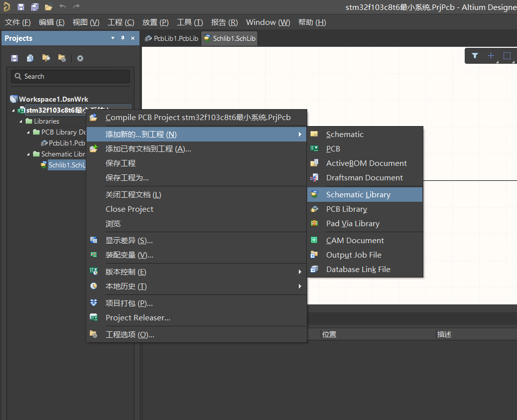Open the 放置 (P) menu
The height and width of the screenshot is (420, 517).
tap(155, 22)
